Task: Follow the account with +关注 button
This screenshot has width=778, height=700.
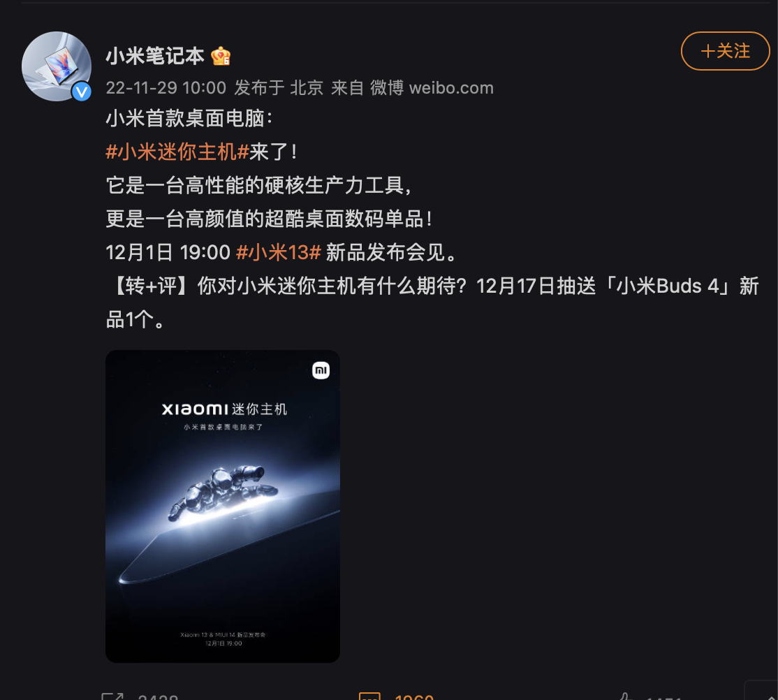Action: pyautogui.click(x=725, y=51)
